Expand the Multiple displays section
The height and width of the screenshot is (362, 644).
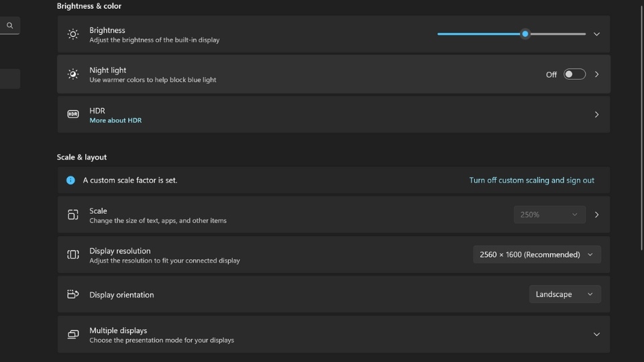point(596,335)
